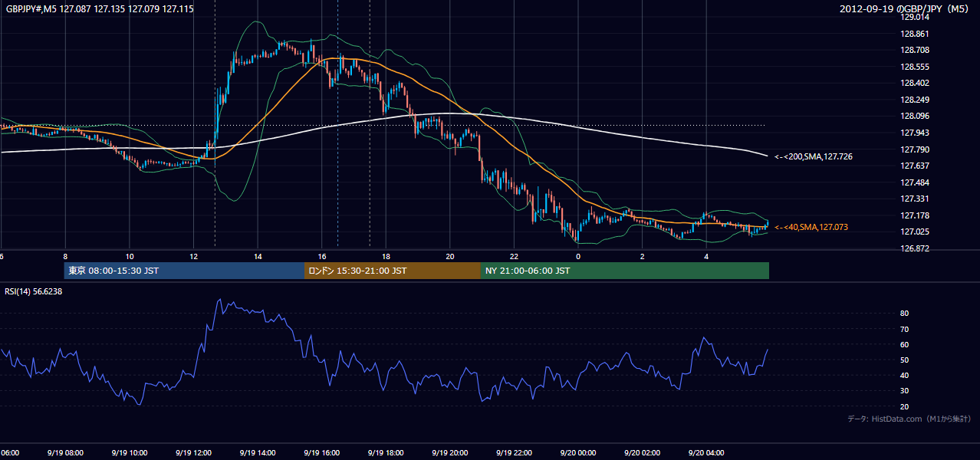Screen dimensions: 980x460
Task: Click RSI scale value 60
Action: [x=905, y=344]
